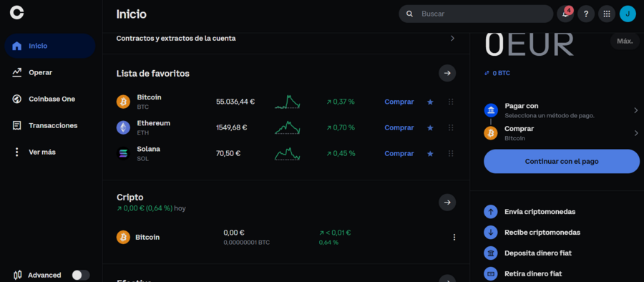Viewport: 644px width, 282px height.
Task: Expand Contractos y extractos de la cuenta
Action: tap(286, 38)
